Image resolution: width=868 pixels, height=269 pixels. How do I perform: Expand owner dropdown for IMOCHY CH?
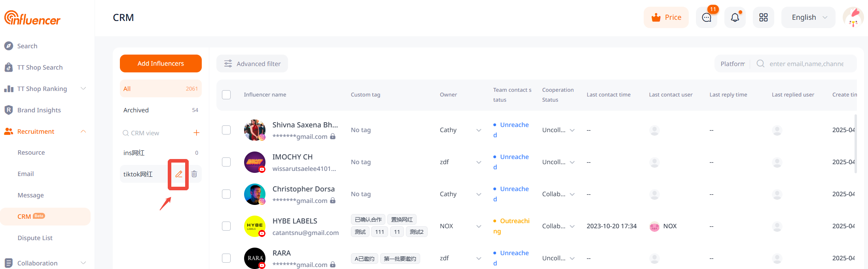[479, 162]
